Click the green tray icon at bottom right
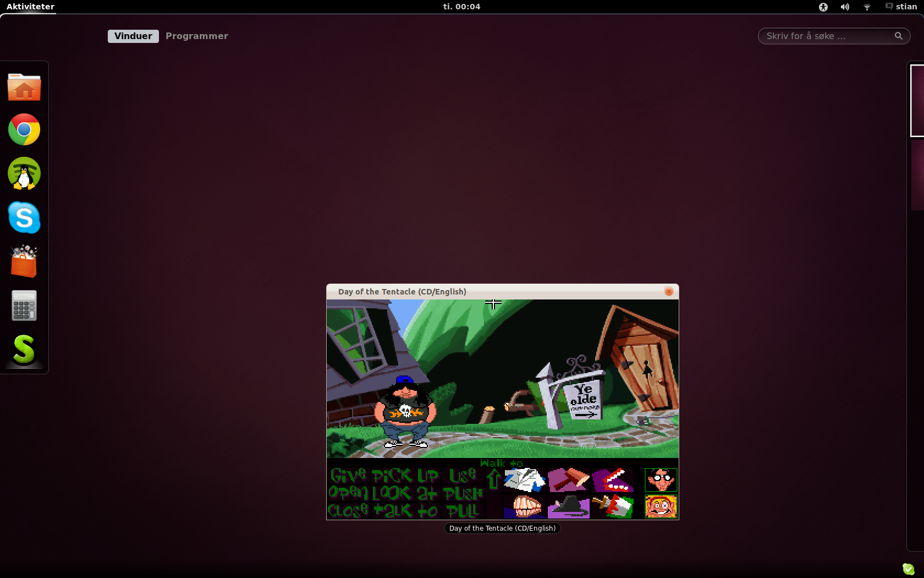924x578 pixels. pyautogui.click(x=908, y=569)
